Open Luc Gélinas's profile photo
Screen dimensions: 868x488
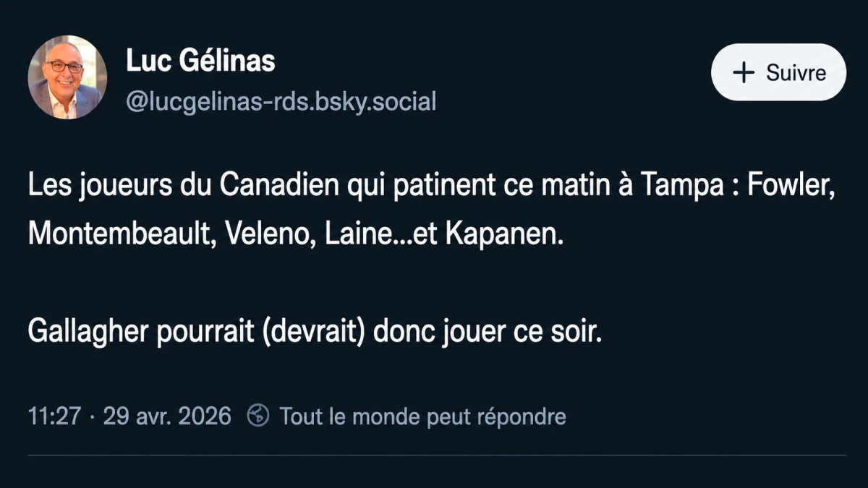(x=67, y=77)
